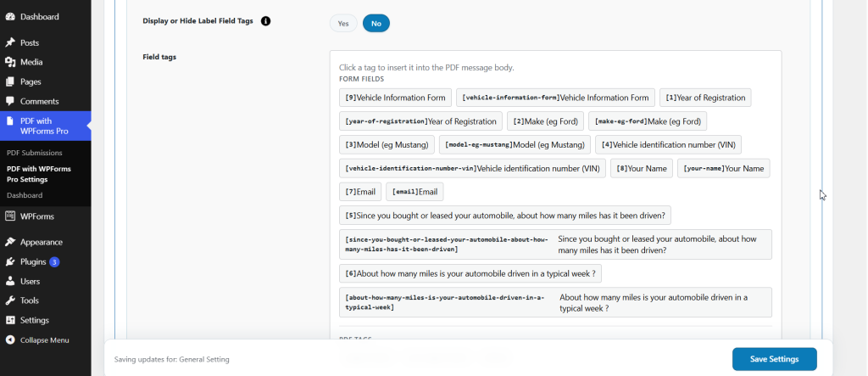Insert the [since-you-bought-or-leased...] slug tag
Viewport: 868px width, 376px height.
pos(555,244)
